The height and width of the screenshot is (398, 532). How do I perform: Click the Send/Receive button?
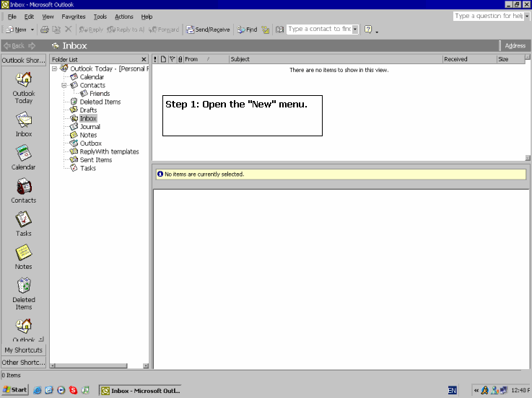[208, 30]
